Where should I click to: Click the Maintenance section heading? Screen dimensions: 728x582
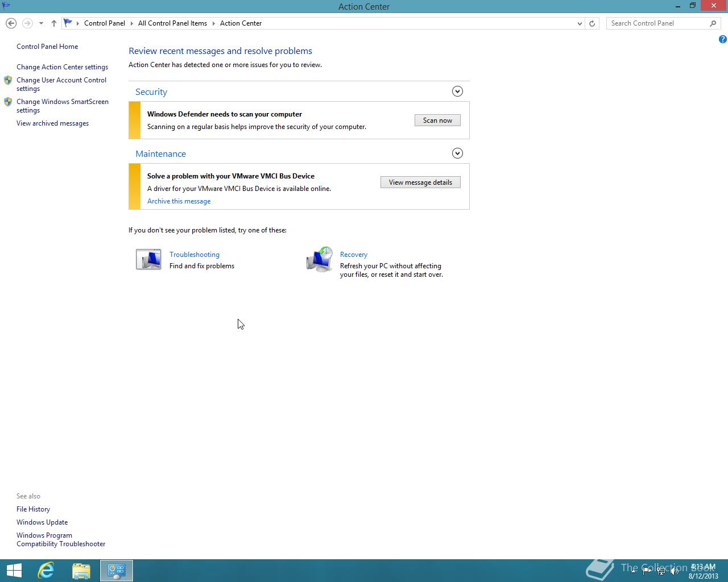(160, 154)
